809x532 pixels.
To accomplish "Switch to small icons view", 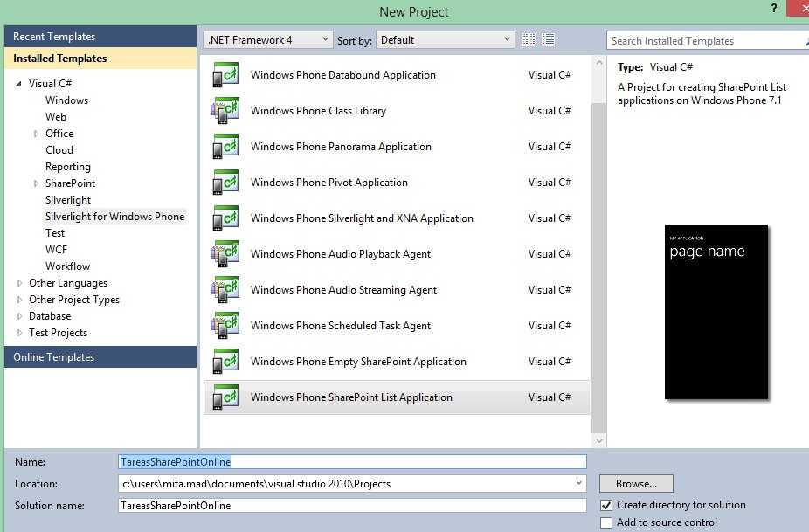I will click(529, 39).
